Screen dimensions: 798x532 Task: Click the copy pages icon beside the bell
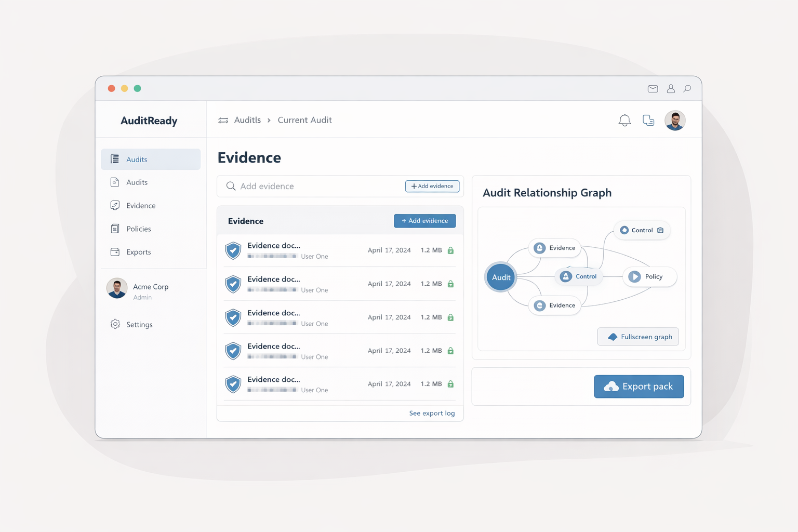648,121
